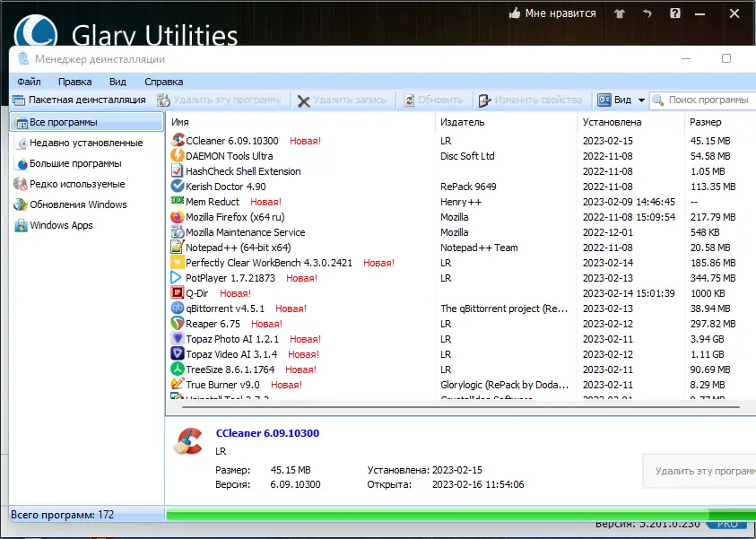Click the help question mark icon in header
This screenshot has height=539, width=756.
point(675,13)
